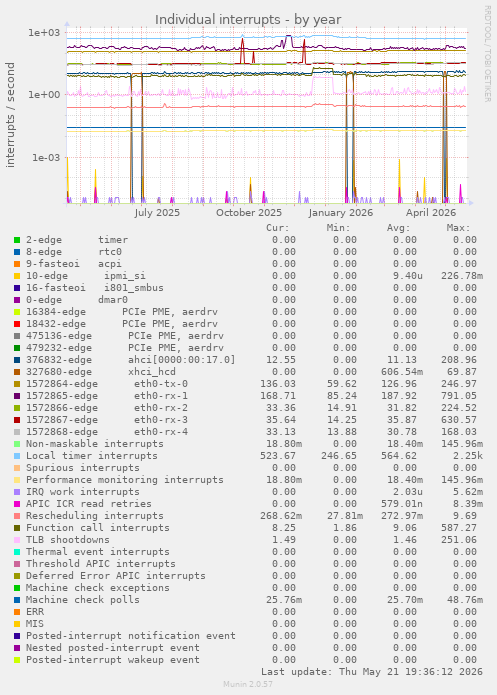Click the '1e+00' y-axis label
The width and height of the screenshot is (497, 695).
click(x=44, y=94)
